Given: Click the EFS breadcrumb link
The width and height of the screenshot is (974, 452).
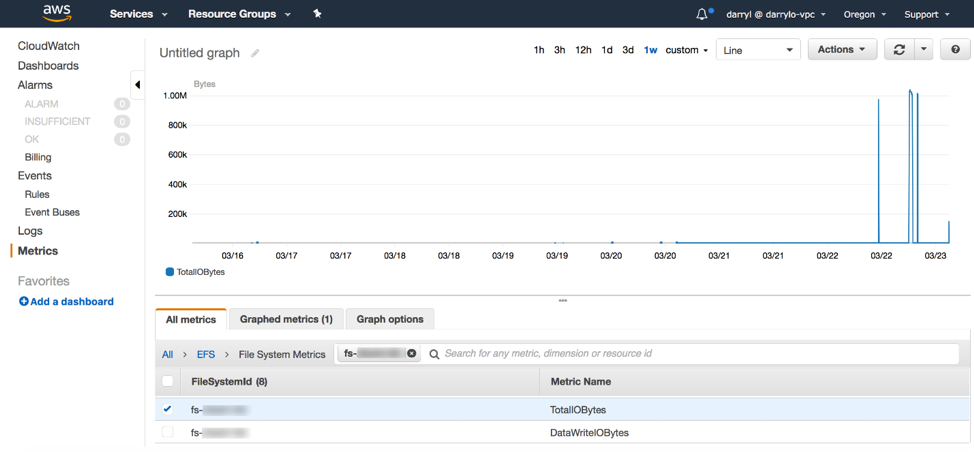Looking at the screenshot, I should pyautogui.click(x=206, y=354).
